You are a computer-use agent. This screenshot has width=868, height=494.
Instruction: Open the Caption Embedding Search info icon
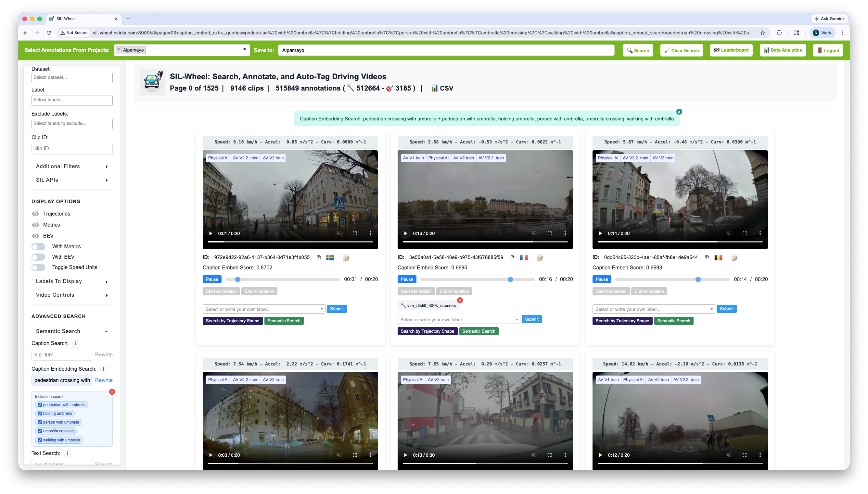pos(104,369)
